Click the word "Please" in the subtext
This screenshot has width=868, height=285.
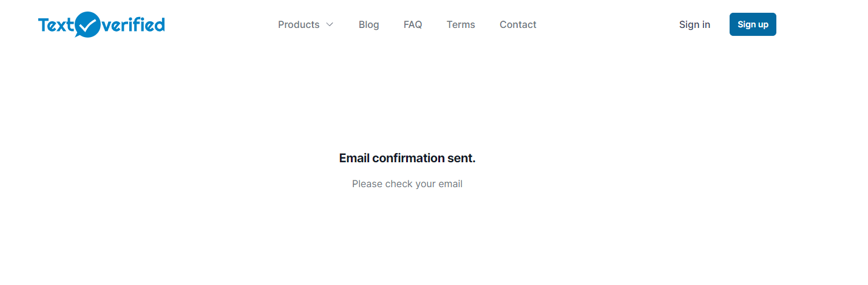[x=367, y=184]
